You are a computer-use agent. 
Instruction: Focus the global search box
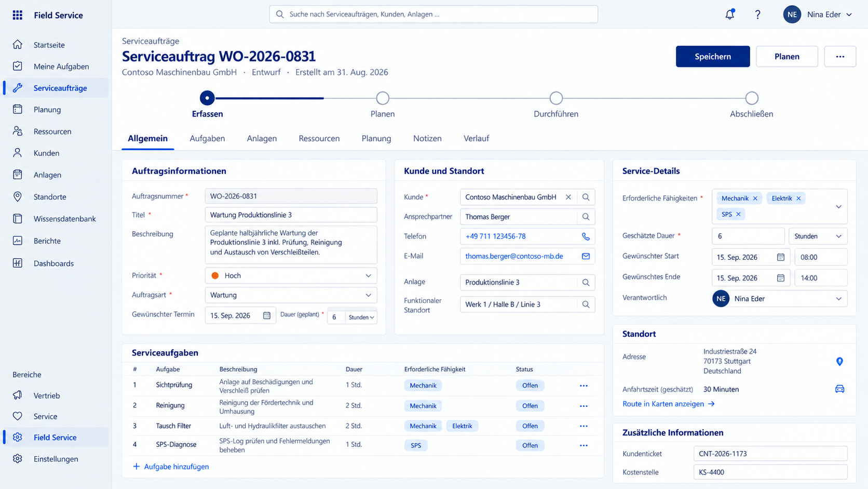pyautogui.click(x=433, y=15)
